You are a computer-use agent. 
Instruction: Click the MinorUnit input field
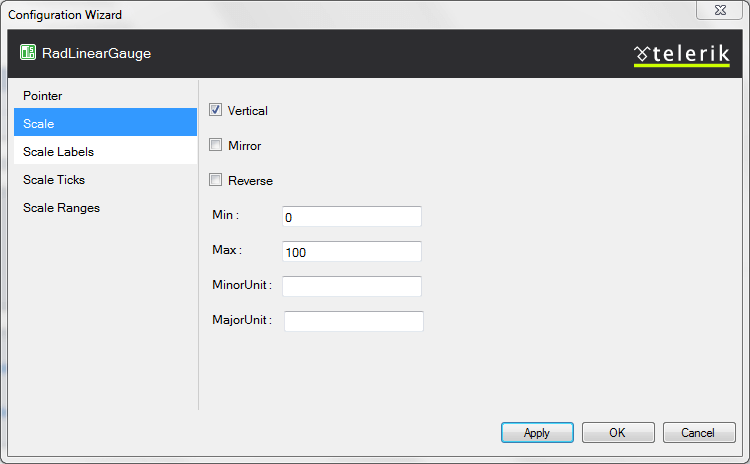coord(352,287)
